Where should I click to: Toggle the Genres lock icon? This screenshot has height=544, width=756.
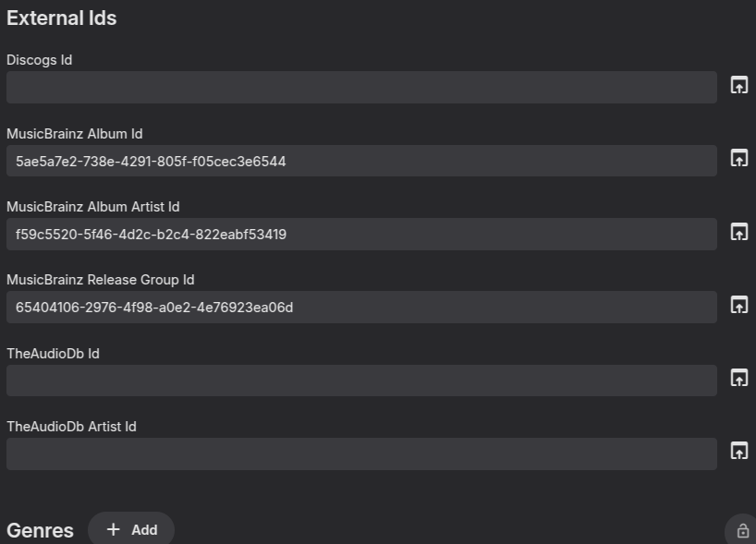[742, 530]
